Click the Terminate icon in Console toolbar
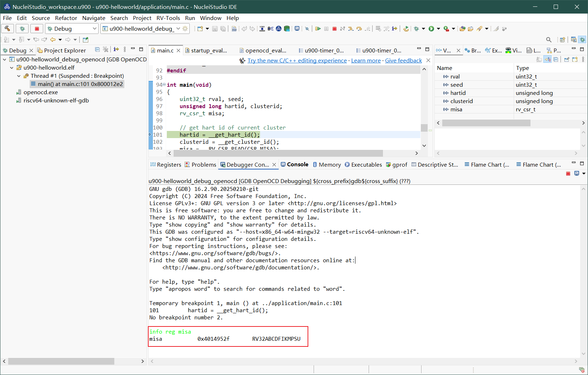The height and width of the screenshot is (375, 588). tap(568, 173)
